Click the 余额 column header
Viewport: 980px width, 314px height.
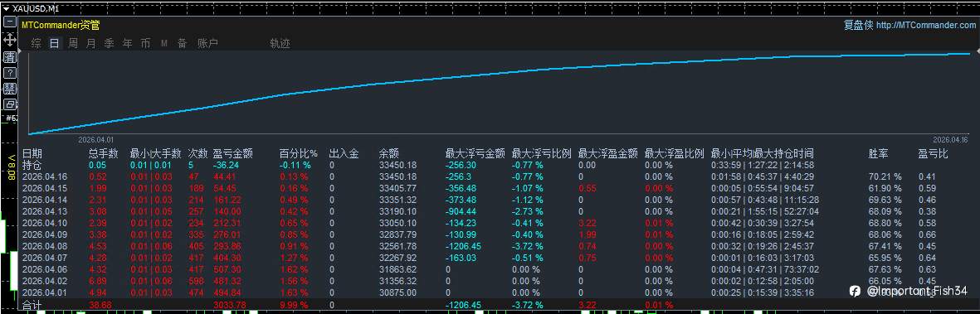pyautogui.click(x=388, y=153)
